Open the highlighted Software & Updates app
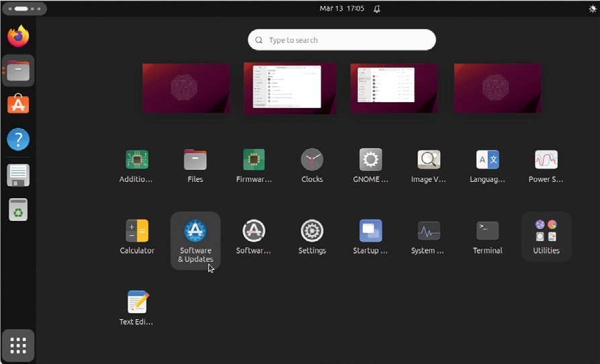This screenshot has width=600, height=364. (x=195, y=240)
